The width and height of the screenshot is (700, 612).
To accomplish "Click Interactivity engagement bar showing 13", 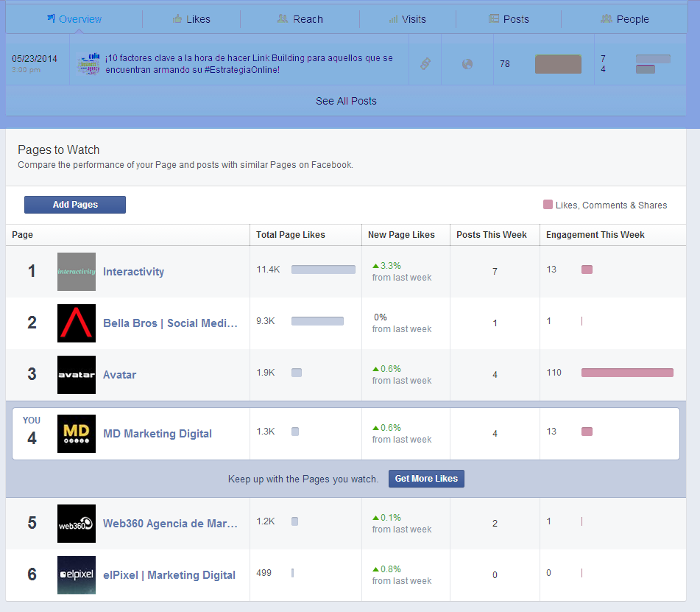I will (587, 270).
